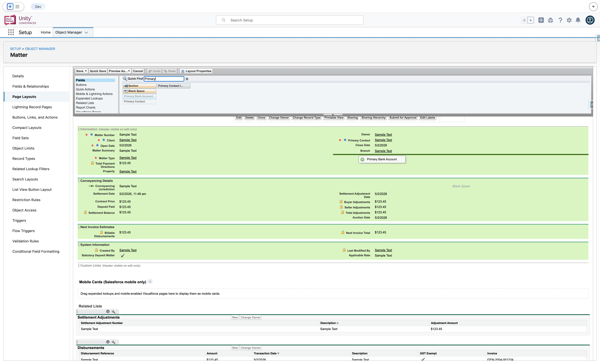The image size is (600, 364).
Task: Open the Global Actions plus icon
Action: 541,20
